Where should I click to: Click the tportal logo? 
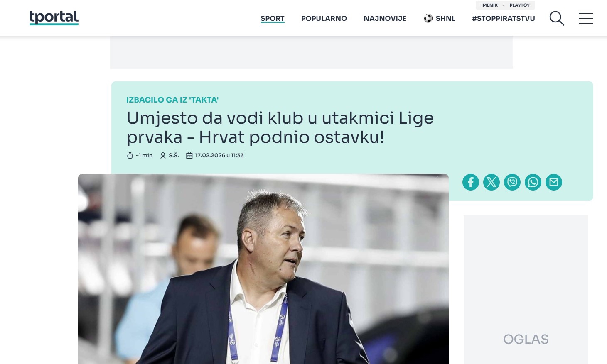(x=54, y=18)
